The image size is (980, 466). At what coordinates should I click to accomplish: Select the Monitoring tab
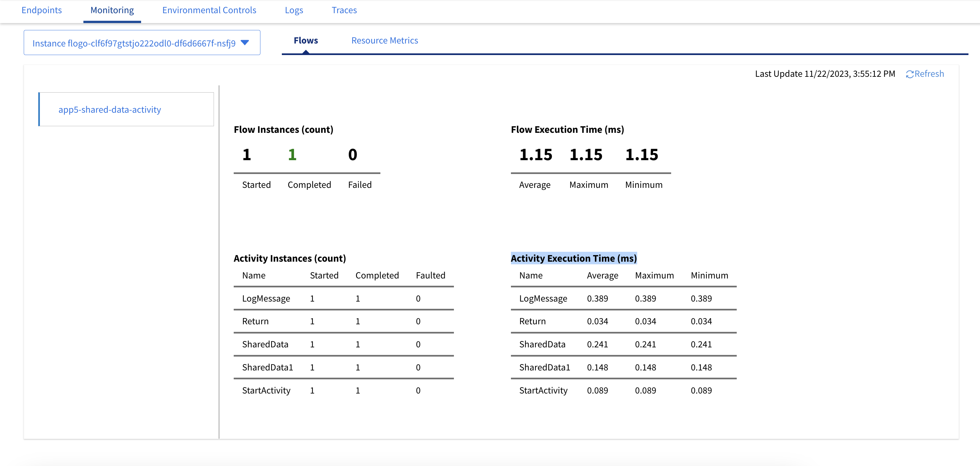click(112, 10)
